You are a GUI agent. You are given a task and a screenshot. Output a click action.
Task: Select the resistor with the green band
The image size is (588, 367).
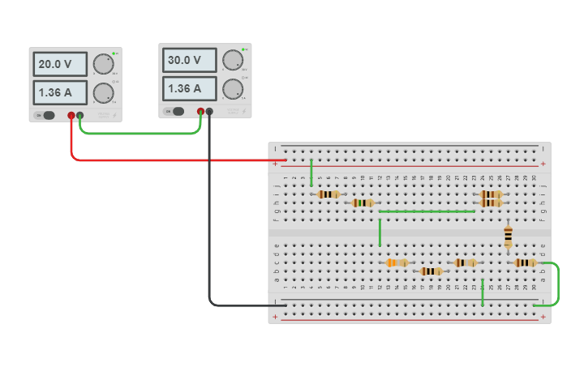(363, 203)
